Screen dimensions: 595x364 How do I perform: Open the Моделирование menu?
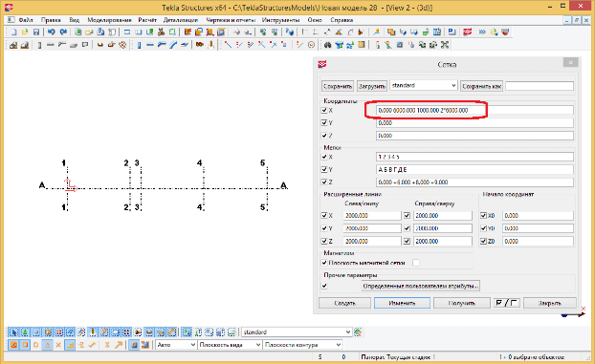pos(109,20)
